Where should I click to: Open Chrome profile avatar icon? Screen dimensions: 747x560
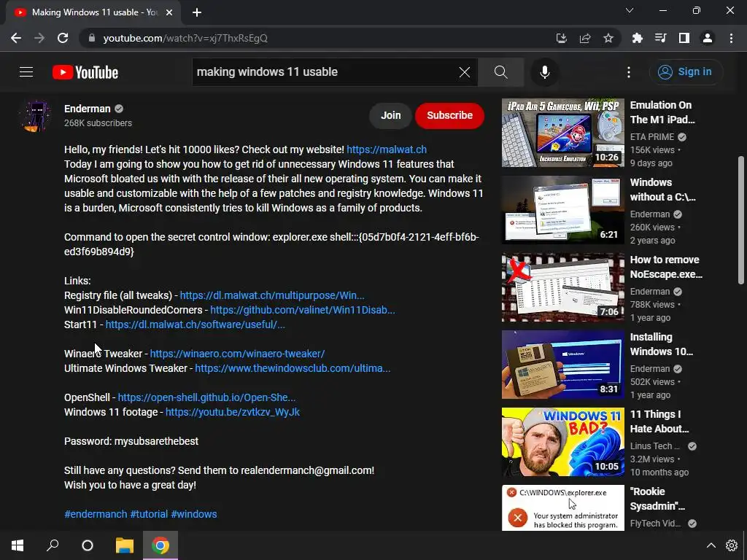(708, 38)
